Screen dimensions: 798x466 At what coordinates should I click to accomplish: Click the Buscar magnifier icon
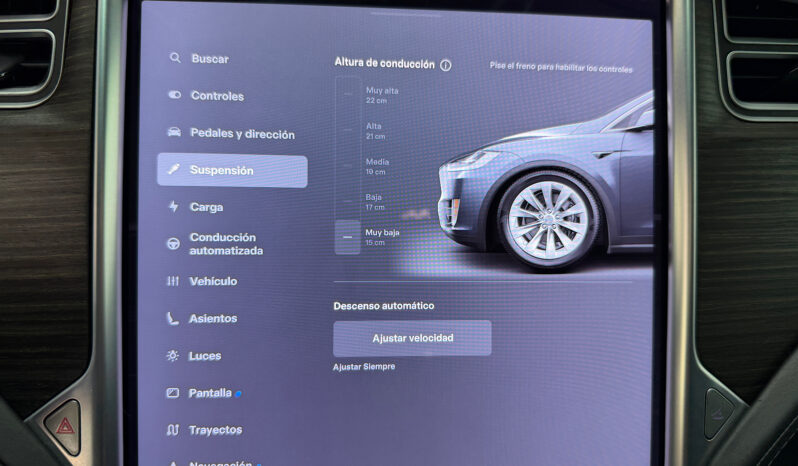175,57
